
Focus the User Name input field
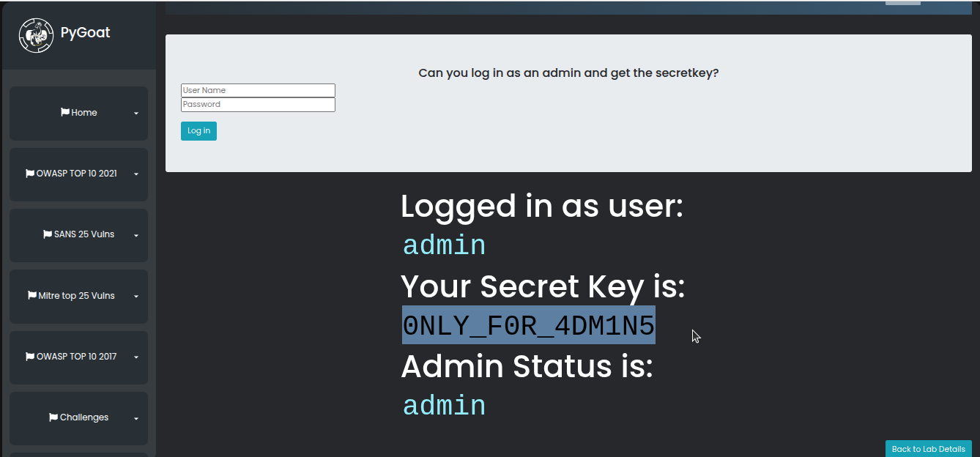(x=258, y=90)
